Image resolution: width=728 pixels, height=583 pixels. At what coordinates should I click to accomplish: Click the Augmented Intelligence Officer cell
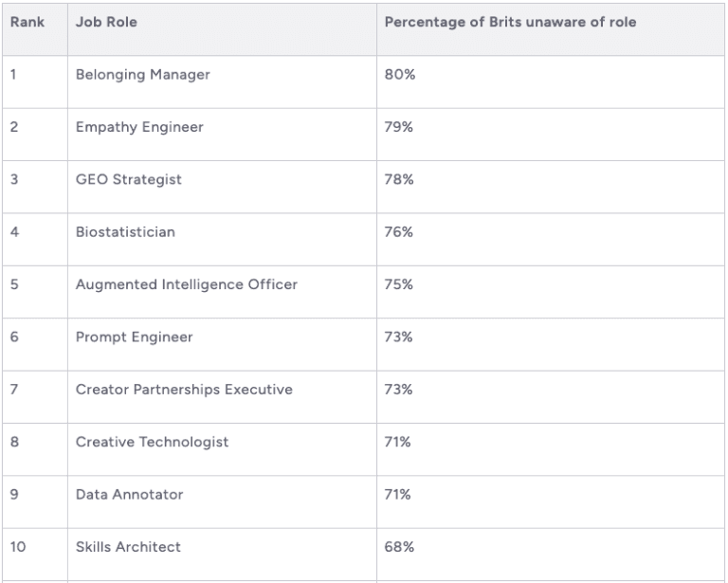point(187,284)
